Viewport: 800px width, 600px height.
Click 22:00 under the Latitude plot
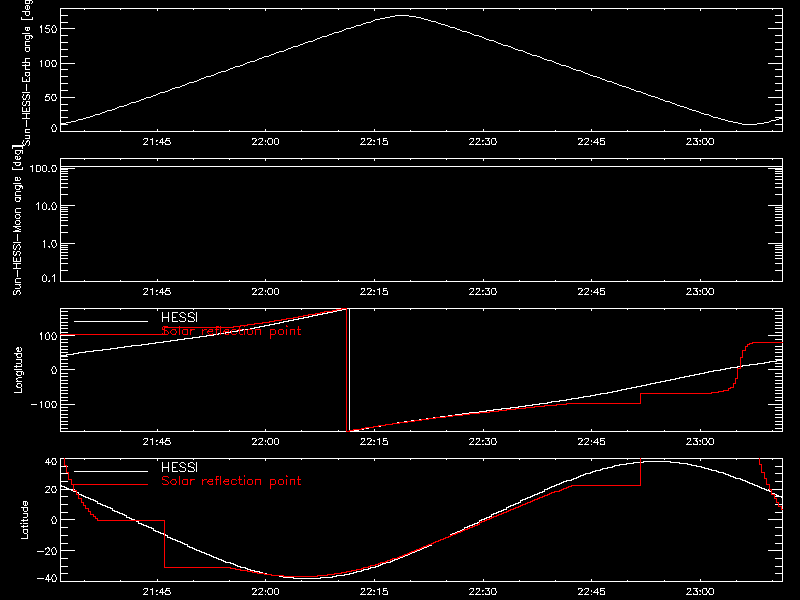(x=265, y=592)
